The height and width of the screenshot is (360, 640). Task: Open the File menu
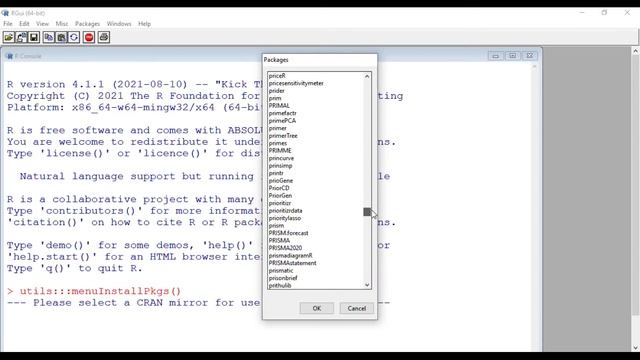click(x=8, y=24)
